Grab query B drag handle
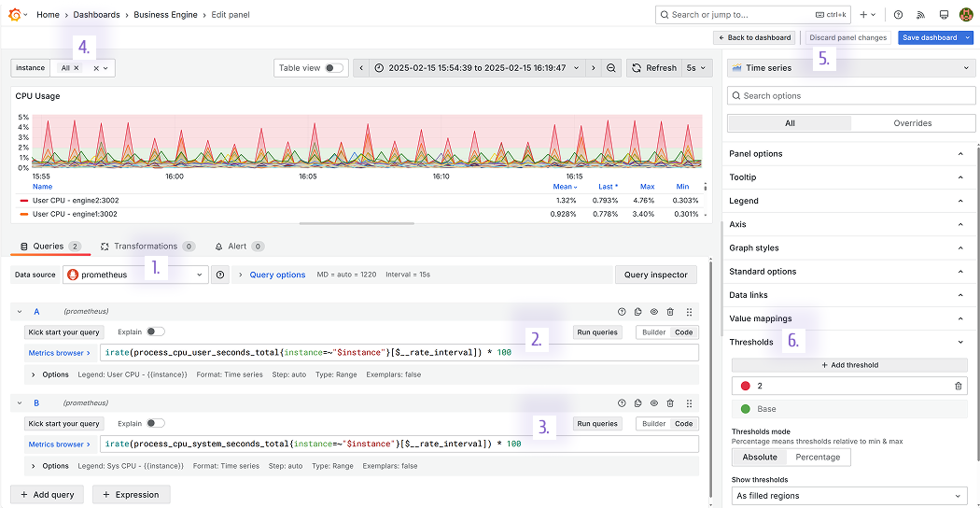Viewport: 980px width, 508px height. 689,402
